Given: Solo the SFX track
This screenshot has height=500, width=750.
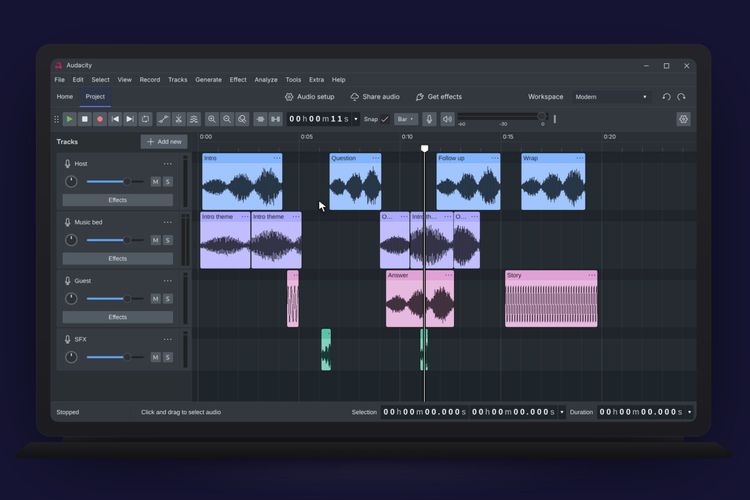Looking at the screenshot, I should [x=168, y=357].
